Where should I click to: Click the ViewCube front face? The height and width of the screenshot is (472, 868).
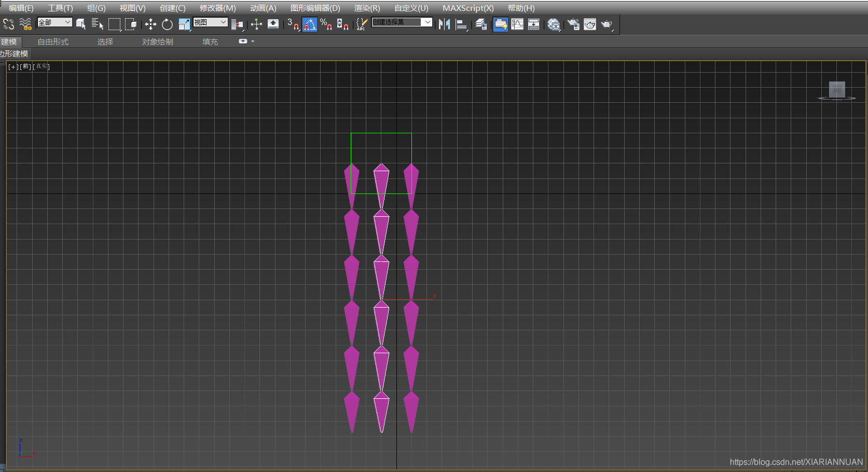(x=837, y=90)
